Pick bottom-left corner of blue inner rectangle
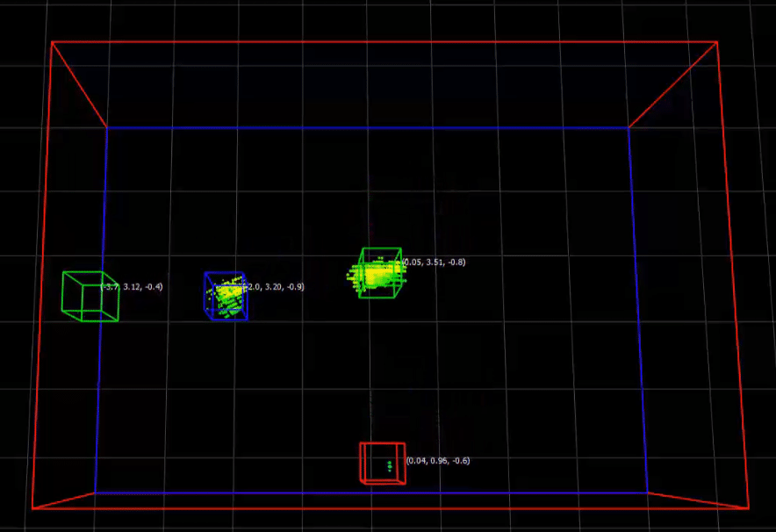The image size is (776, 532). 95,492
